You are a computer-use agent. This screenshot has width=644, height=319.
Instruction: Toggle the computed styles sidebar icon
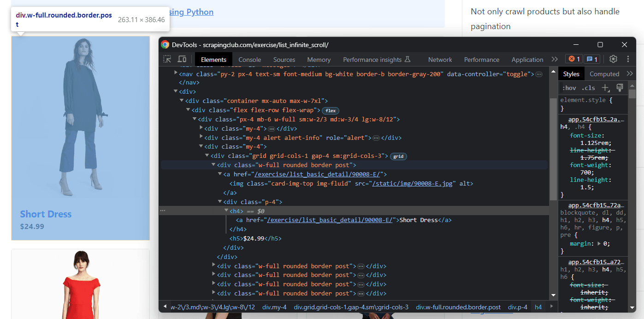click(x=620, y=88)
